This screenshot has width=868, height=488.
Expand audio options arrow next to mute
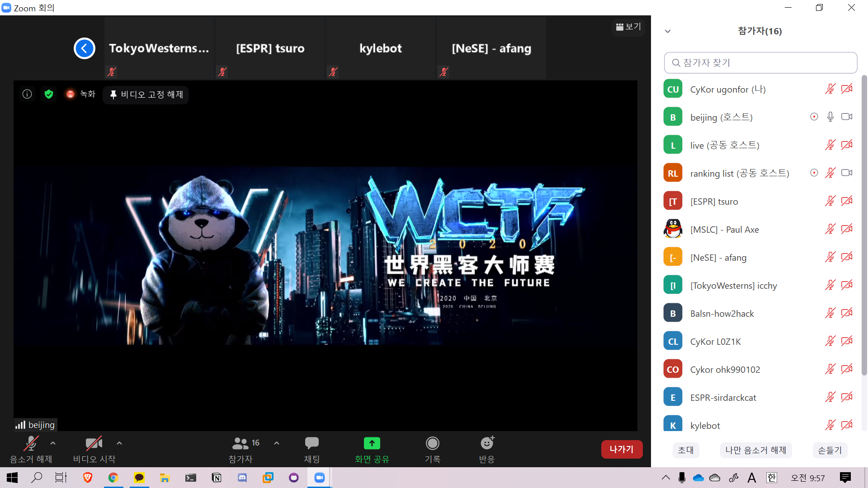(x=53, y=443)
